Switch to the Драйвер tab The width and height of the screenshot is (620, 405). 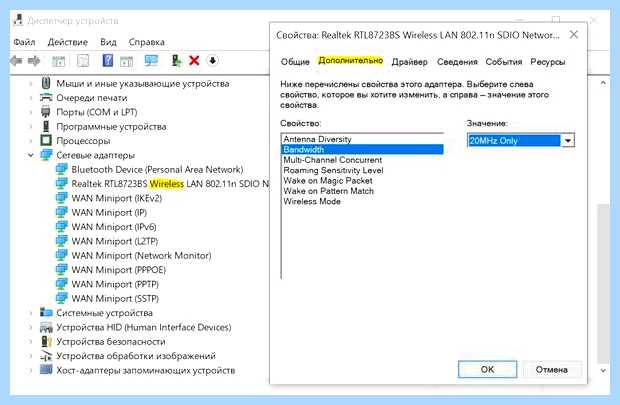(409, 62)
